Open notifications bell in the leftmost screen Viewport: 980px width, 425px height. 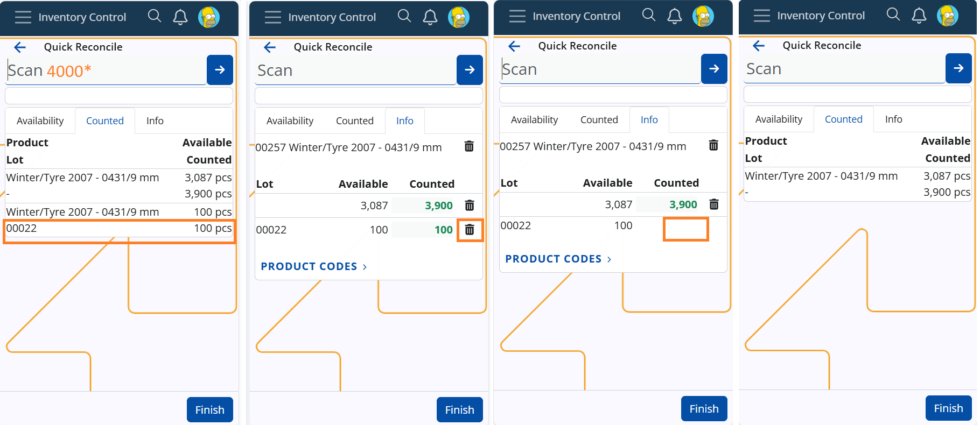tap(180, 17)
